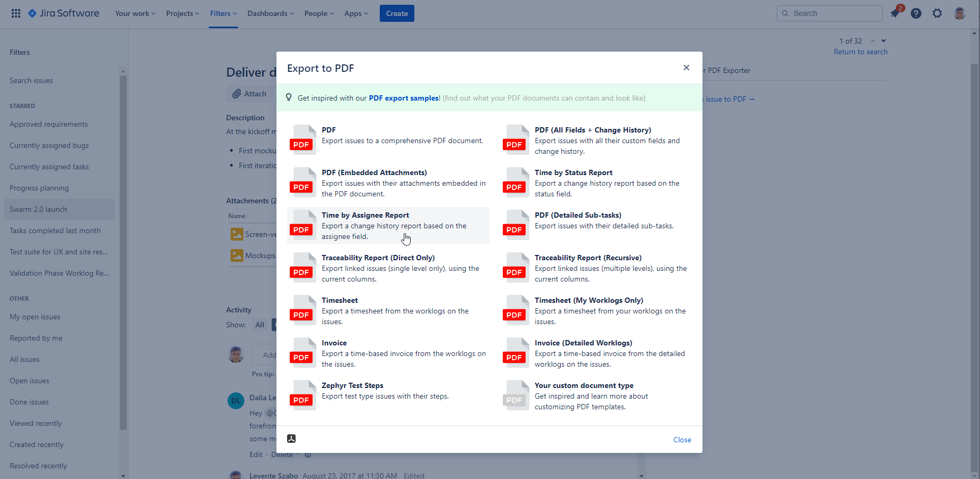Open the PDF export samples link
980x479 pixels.
pyautogui.click(x=404, y=98)
